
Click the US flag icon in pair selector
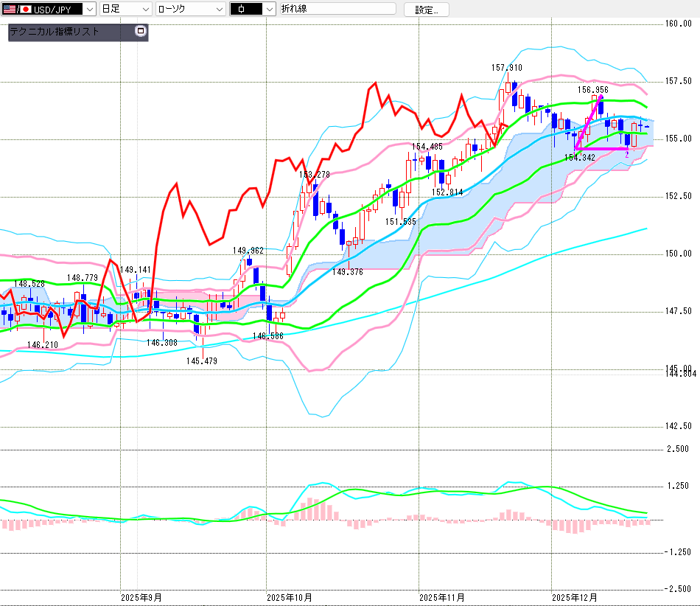(x=8, y=10)
